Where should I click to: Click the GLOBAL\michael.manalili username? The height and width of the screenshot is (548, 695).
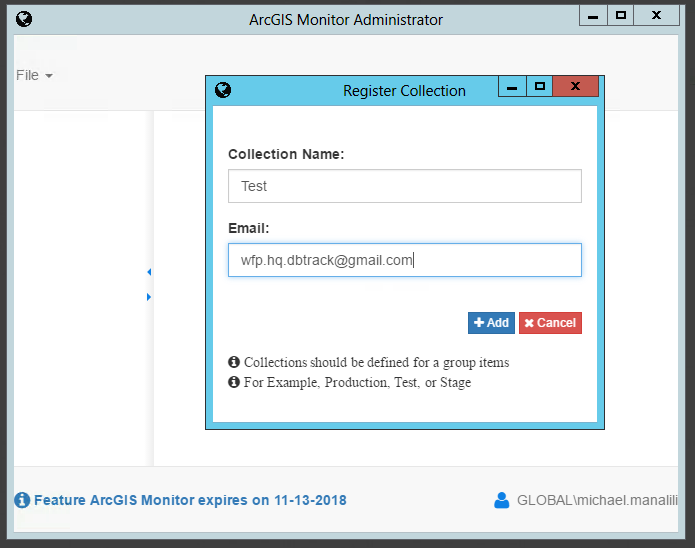point(597,500)
